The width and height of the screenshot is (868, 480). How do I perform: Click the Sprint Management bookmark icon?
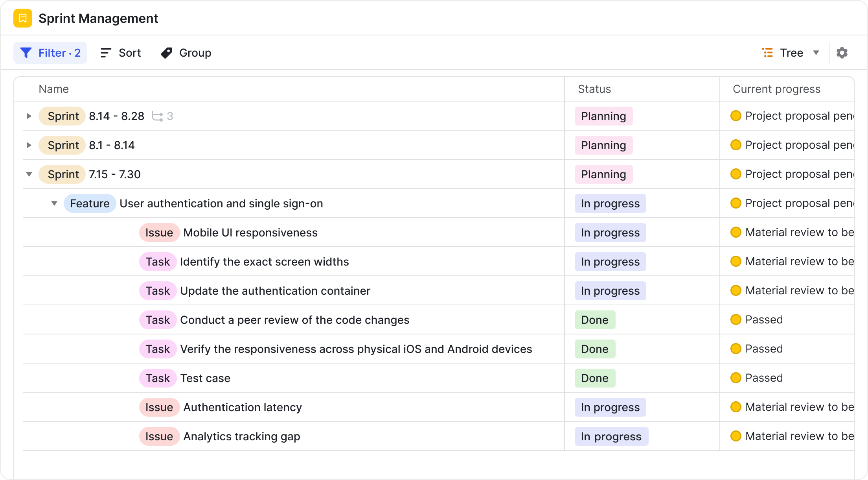pos(23,18)
